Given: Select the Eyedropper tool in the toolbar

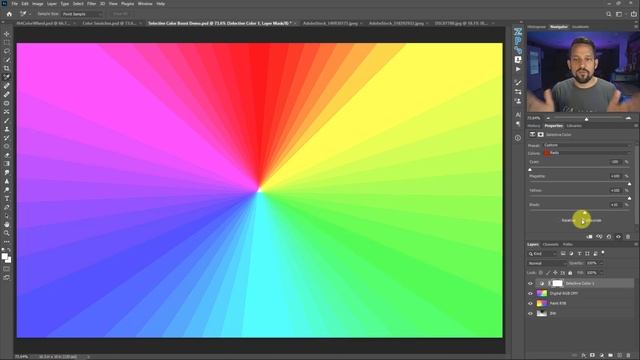Looking at the screenshot, I should coord(7,77).
